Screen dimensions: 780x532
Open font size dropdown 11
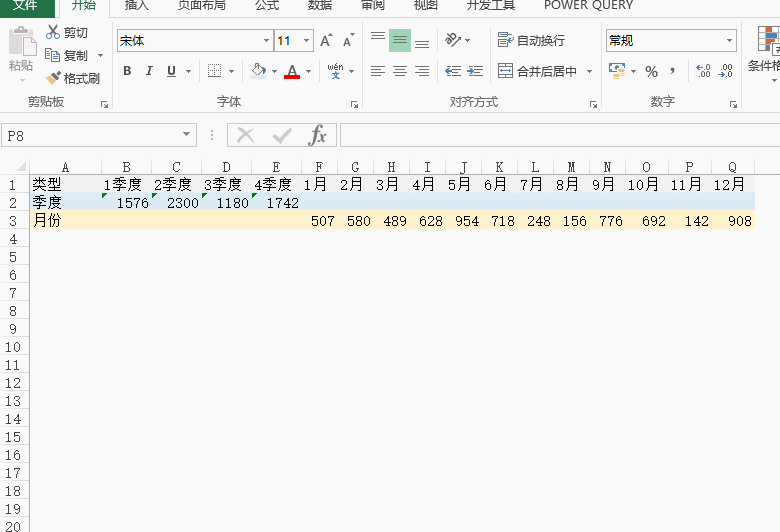306,40
